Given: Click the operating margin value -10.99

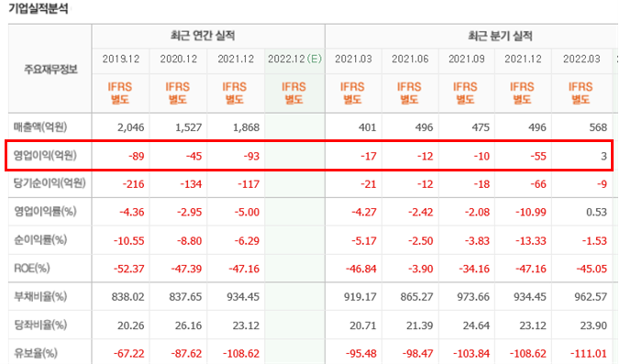Looking at the screenshot, I should 531,212.
